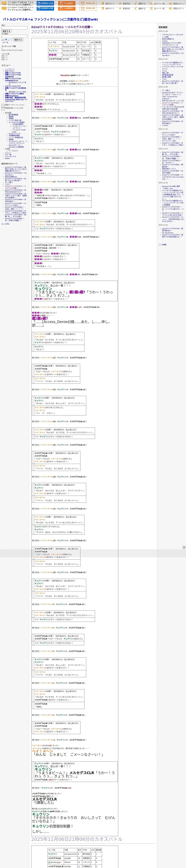Open the 04 -Abi Eshuh- link
Viewport: 186px width, 868px height.
tap(168, 233)
